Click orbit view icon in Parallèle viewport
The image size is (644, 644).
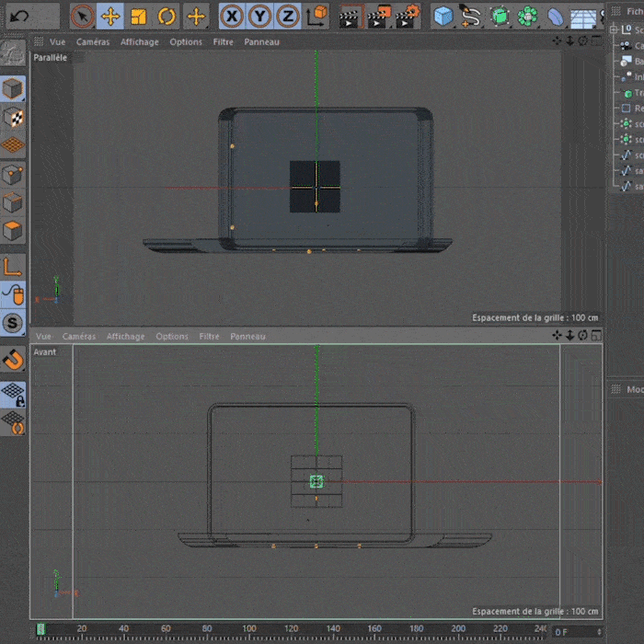pyautogui.click(x=582, y=40)
